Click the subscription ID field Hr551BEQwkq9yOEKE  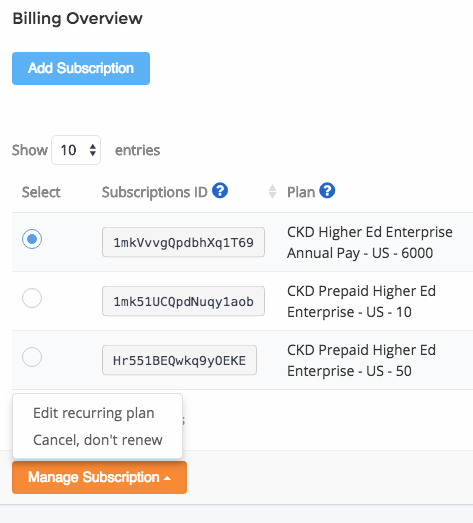(x=179, y=360)
